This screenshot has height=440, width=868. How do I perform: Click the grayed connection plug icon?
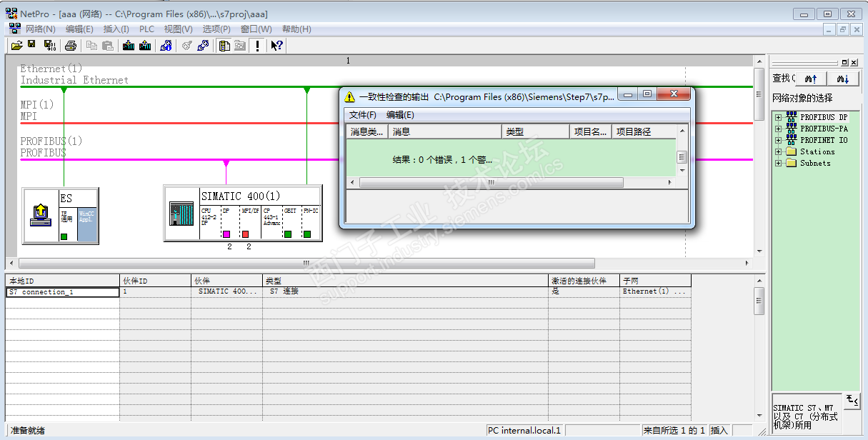tap(186, 46)
